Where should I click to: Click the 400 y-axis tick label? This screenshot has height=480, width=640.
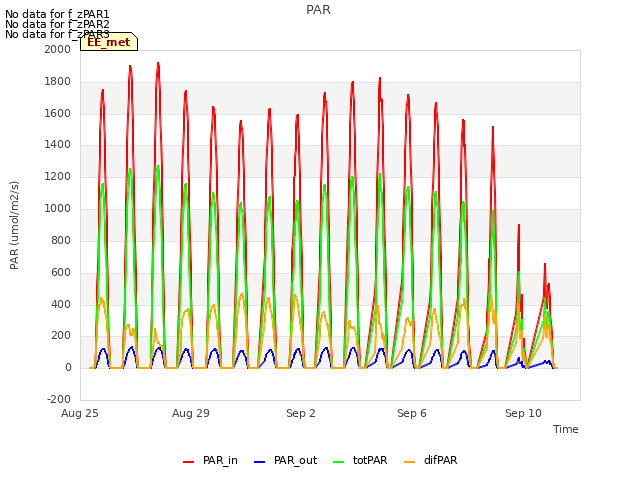tap(61, 304)
